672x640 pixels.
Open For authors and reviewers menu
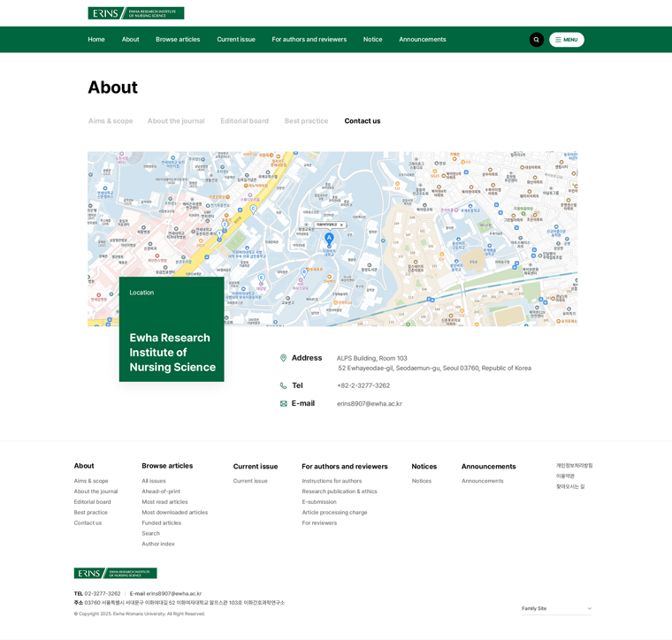point(309,40)
